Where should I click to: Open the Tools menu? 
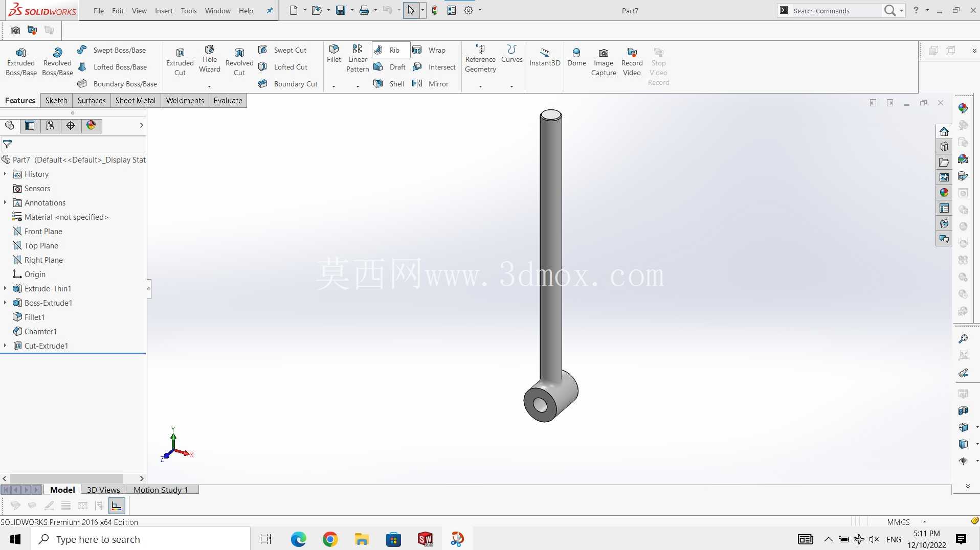click(x=189, y=11)
